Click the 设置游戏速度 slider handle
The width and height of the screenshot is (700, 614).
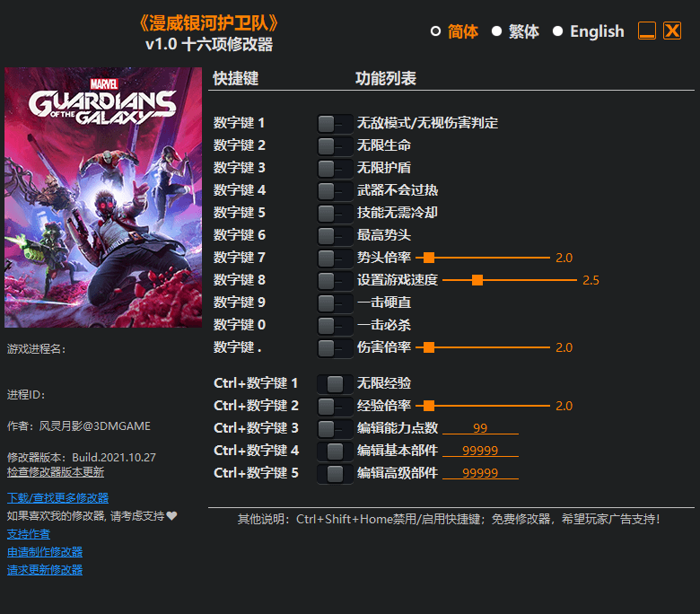point(477,280)
